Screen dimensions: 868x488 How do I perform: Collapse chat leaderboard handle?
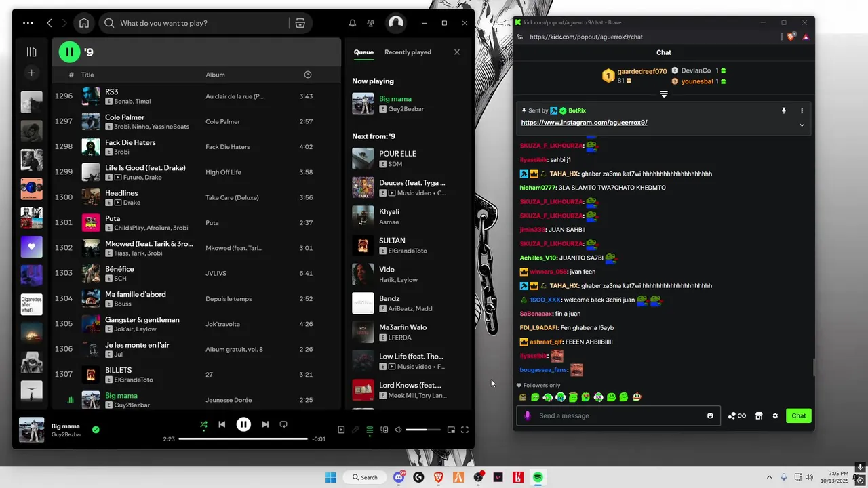pyautogui.click(x=664, y=94)
